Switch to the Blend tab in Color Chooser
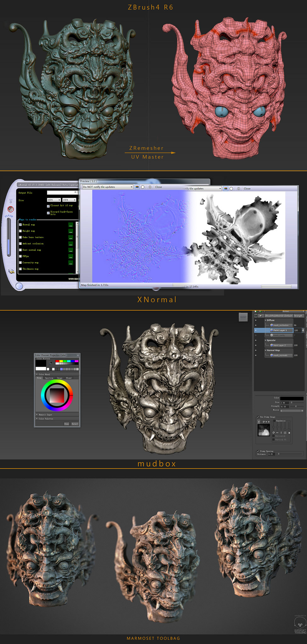The height and width of the screenshot is (644, 307). click(x=69, y=378)
